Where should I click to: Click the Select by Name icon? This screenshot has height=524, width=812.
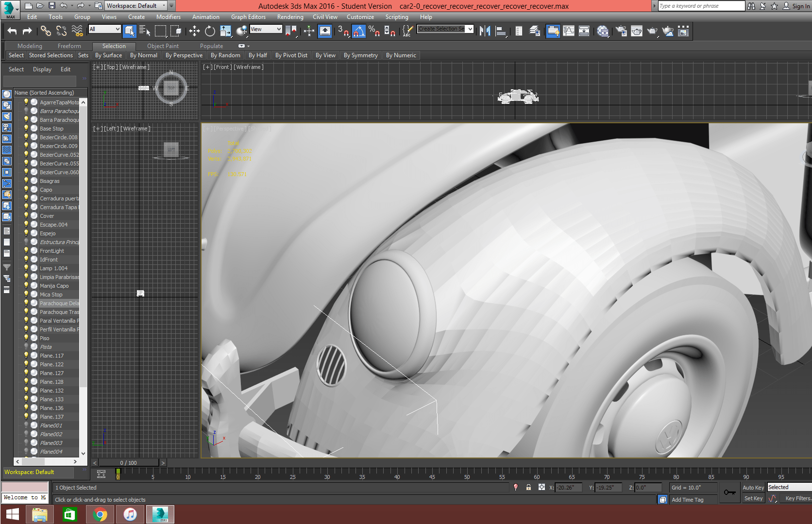[145, 32]
